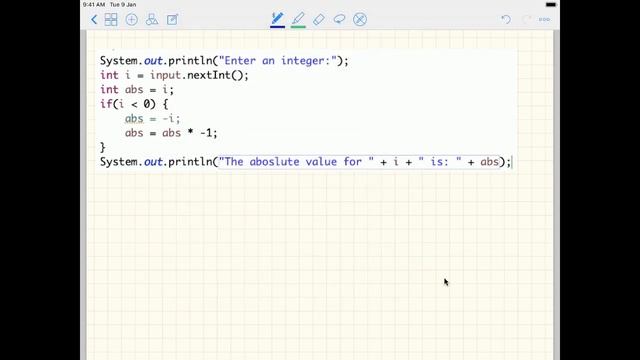640x360 pixels.
Task: Tap the green color underline beneath the highlighter
Action: point(298,27)
